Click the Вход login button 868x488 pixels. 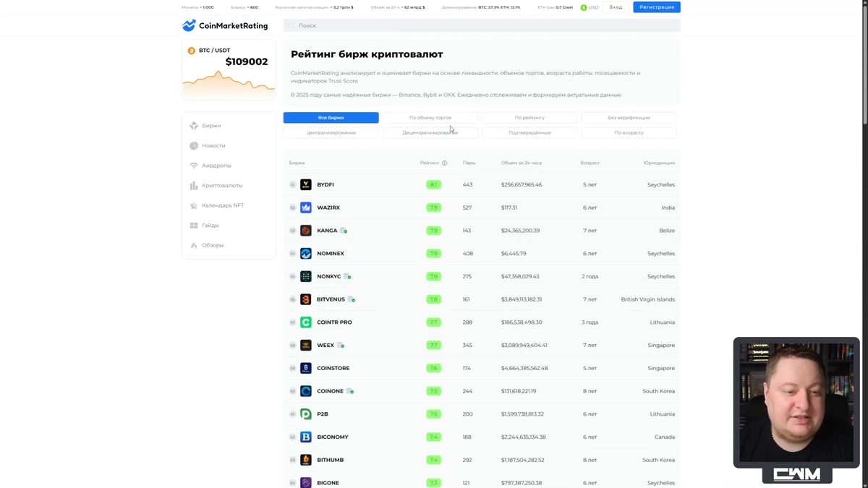[616, 7]
